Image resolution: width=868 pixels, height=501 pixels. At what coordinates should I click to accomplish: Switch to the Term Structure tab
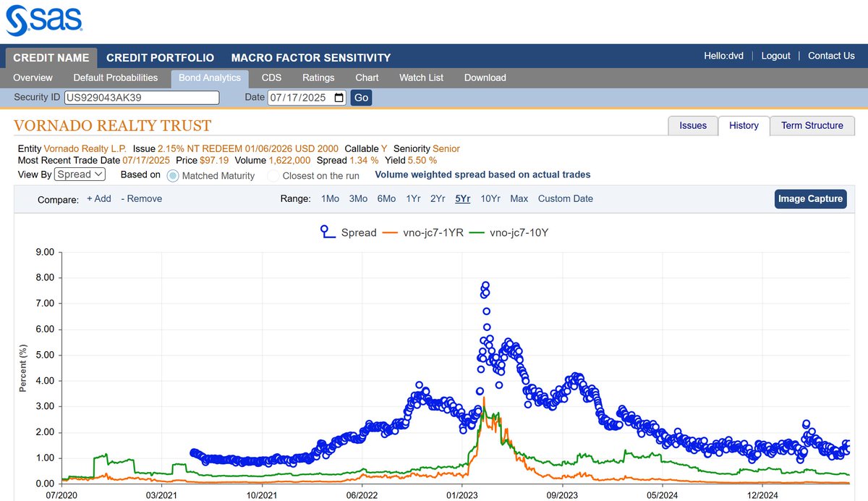pyautogui.click(x=812, y=125)
